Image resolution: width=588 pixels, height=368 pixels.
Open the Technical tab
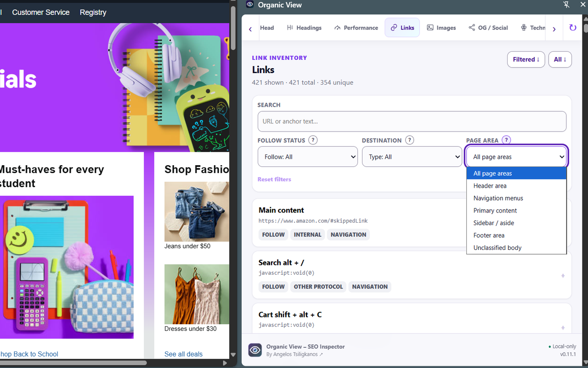533,28
